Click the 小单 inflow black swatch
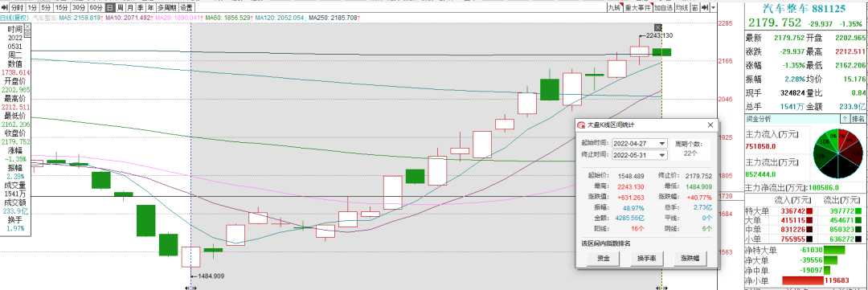 [809, 239]
